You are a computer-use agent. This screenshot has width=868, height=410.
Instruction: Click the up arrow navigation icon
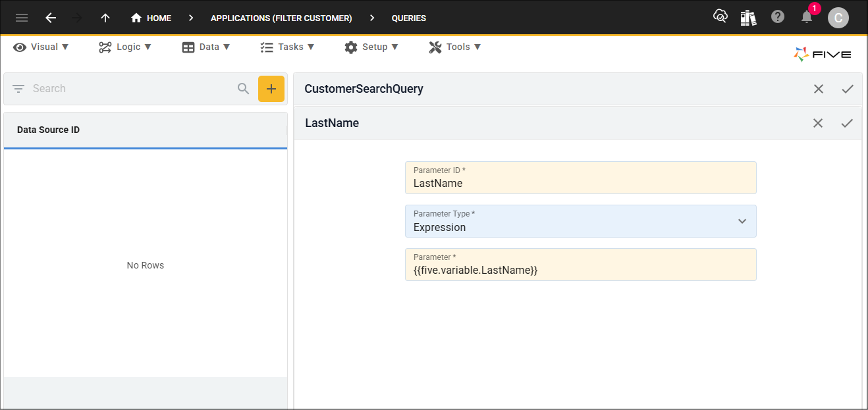[x=105, y=18]
